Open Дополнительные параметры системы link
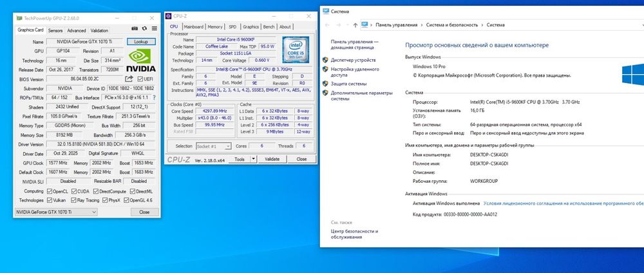 [361, 96]
